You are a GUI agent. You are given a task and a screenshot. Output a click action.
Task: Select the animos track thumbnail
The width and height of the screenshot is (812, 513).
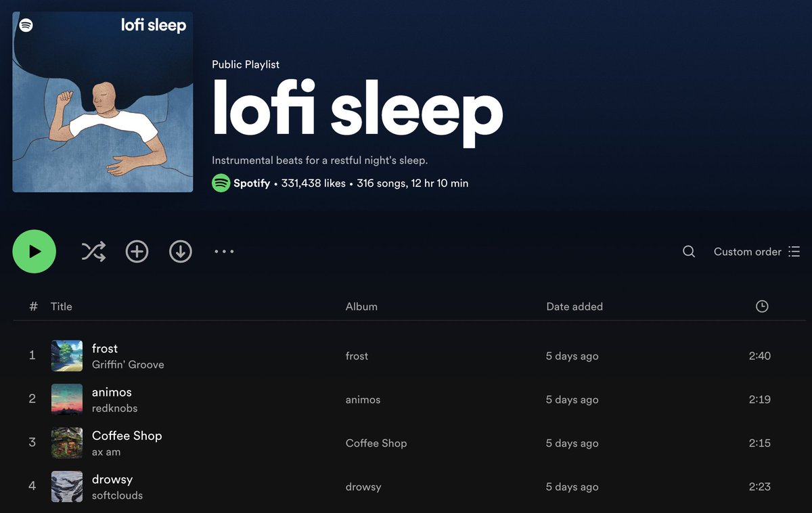coord(67,399)
